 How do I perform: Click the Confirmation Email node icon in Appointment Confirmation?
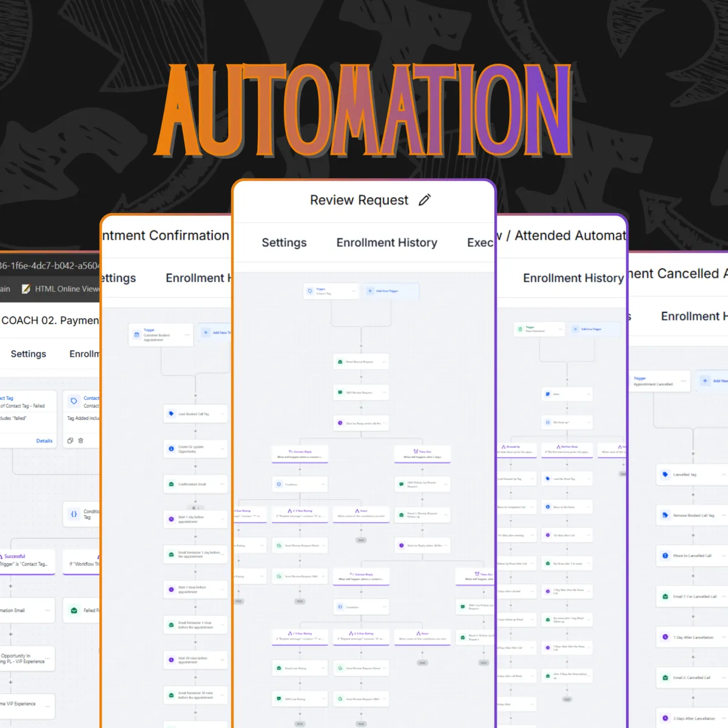pyautogui.click(x=171, y=484)
